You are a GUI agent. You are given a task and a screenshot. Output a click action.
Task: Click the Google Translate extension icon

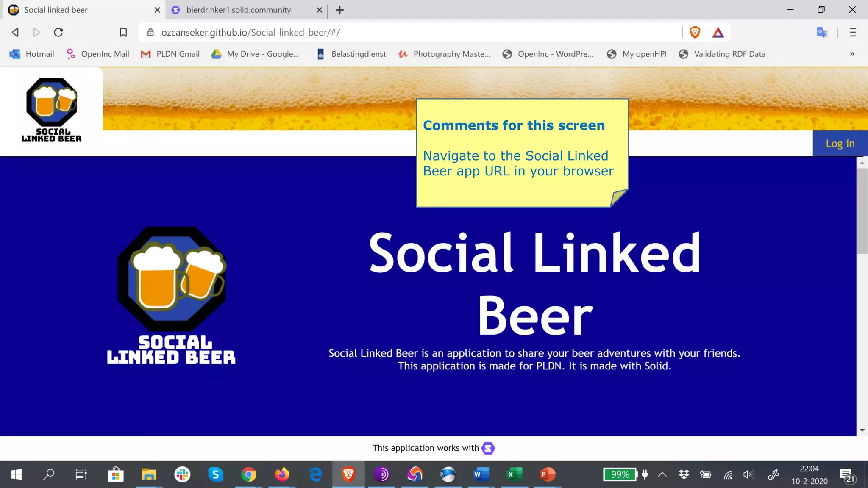[822, 32]
